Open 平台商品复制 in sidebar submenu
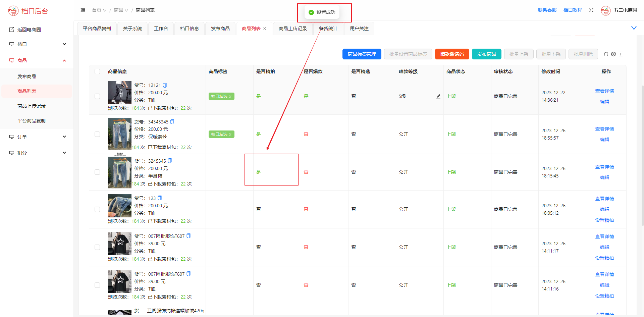The image size is (644, 317). click(x=37, y=121)
